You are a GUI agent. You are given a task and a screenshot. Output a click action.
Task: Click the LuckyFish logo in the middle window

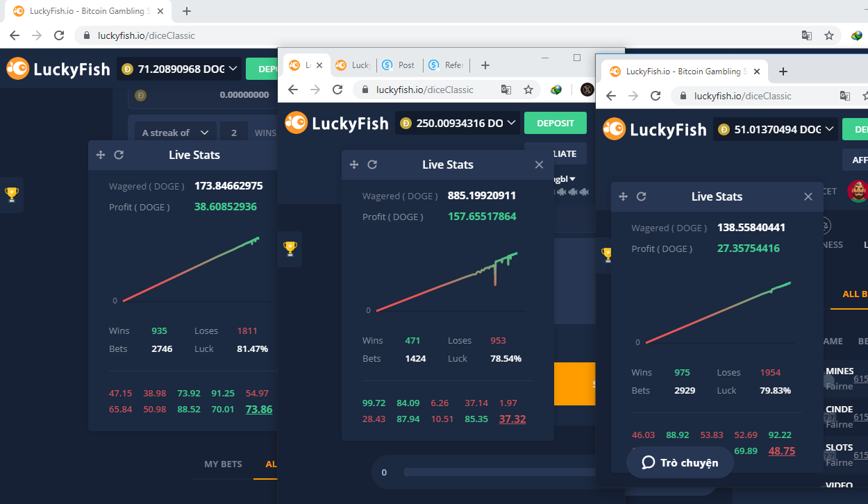click(336, 123)
